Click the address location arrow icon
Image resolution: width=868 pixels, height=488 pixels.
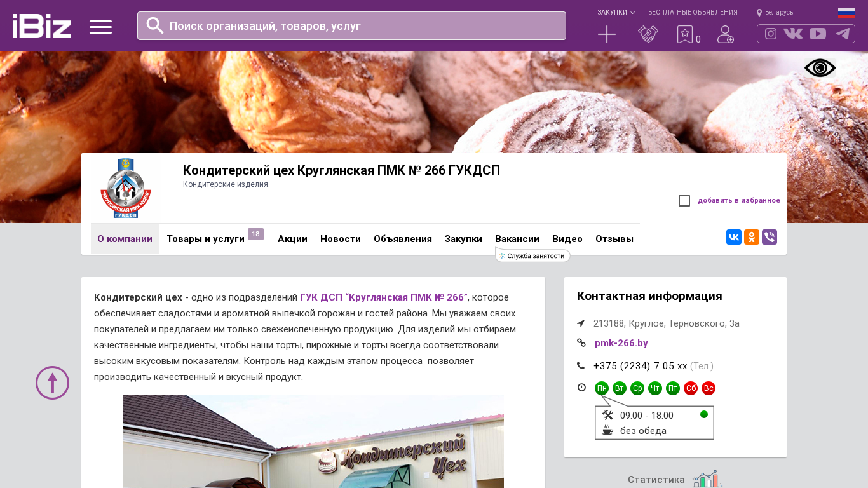(x=581, y=323)
